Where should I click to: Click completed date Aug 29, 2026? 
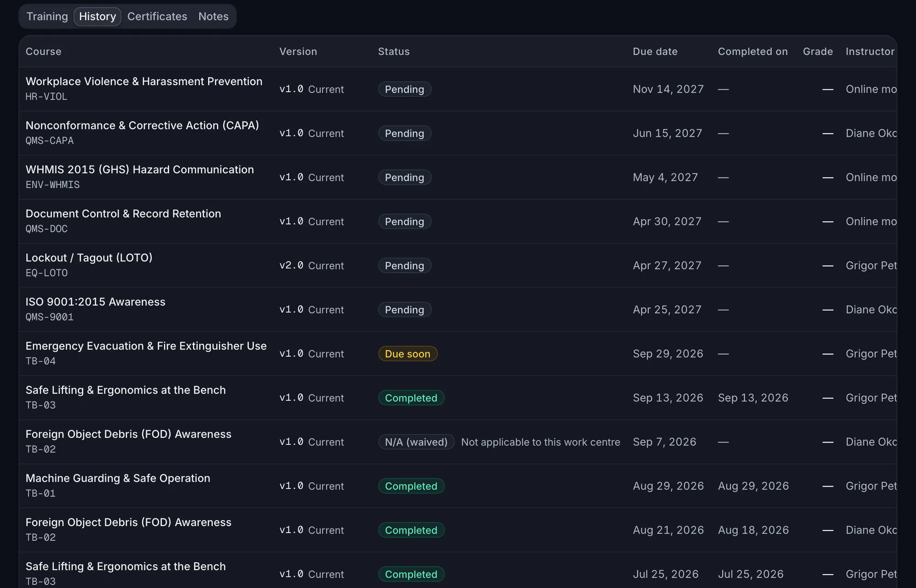click(x=753, y=486)
